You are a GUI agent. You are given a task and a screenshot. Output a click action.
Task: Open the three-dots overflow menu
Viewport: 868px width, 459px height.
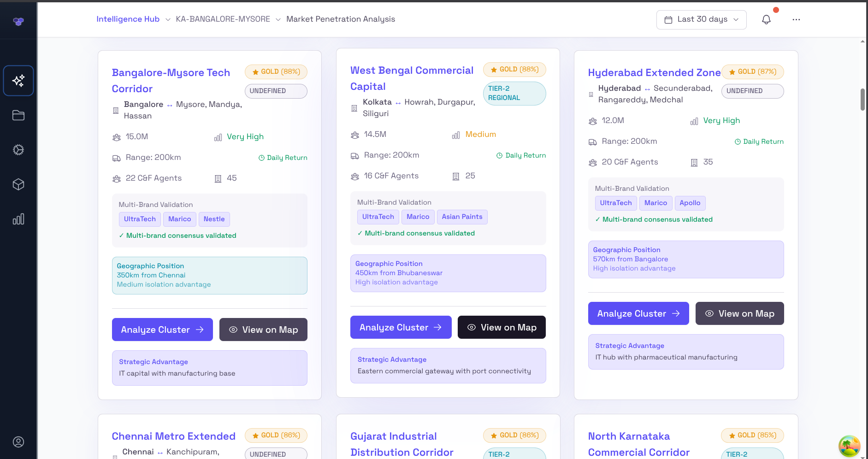click(796, 19)
